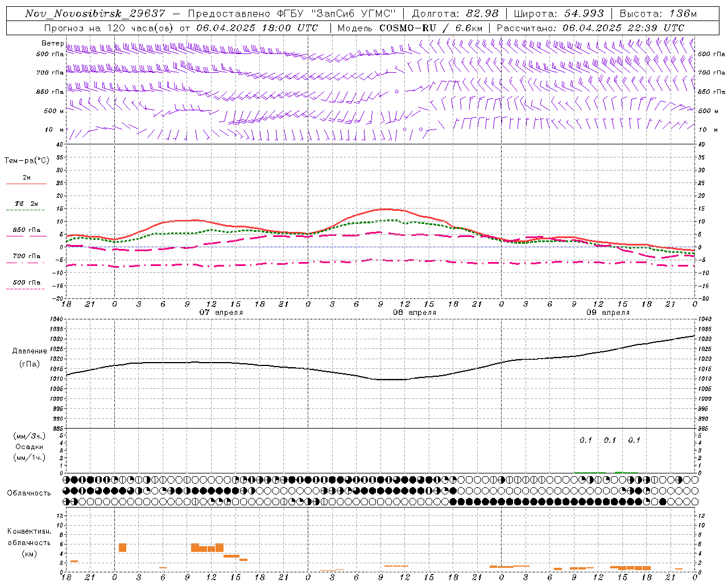
Task: Select the 'Предоставлено ФГБУ "ЗапСиб УГМС"' provider text
Action: (291, 14)
